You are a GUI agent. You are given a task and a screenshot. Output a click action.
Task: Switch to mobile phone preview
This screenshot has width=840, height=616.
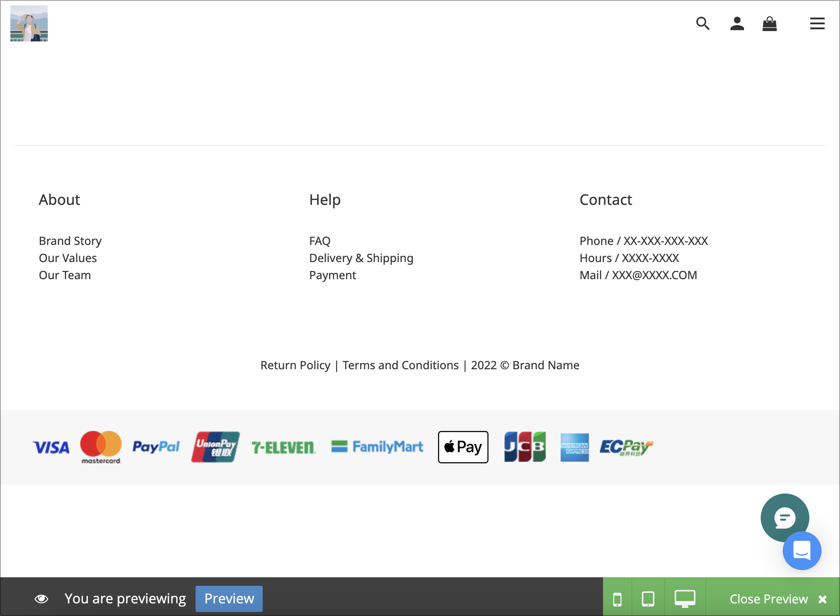[617, 599]
